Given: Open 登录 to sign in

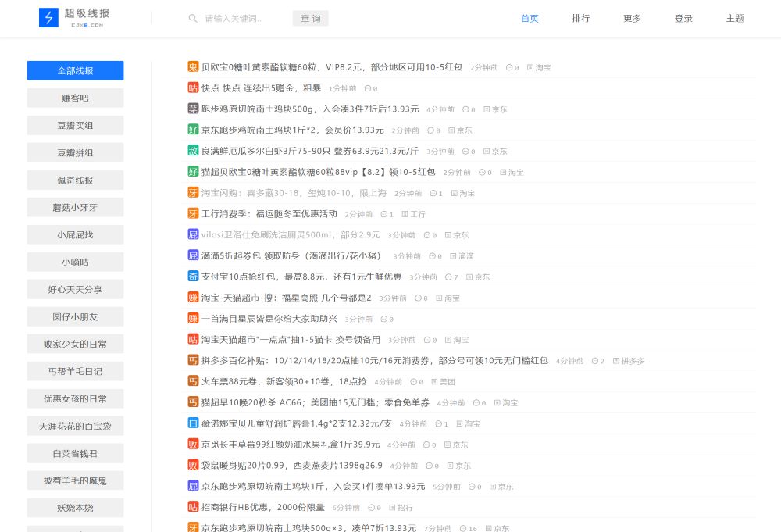Looking at the screenshot, I should pos(683,18).
